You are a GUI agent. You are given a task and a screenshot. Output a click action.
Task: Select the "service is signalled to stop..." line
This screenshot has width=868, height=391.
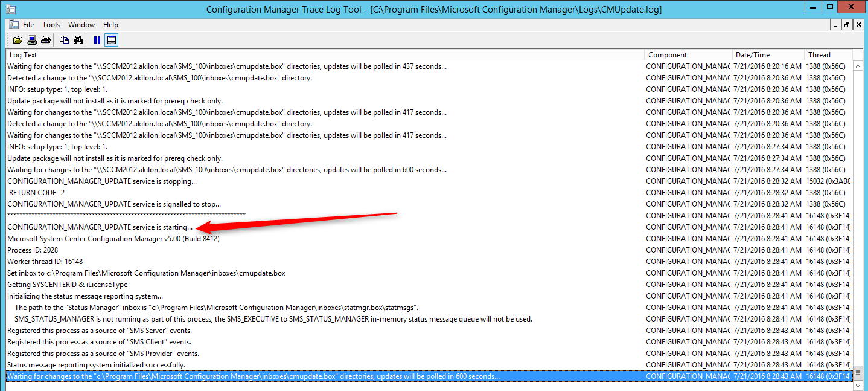pyautogui.click(x=429, y=204)
